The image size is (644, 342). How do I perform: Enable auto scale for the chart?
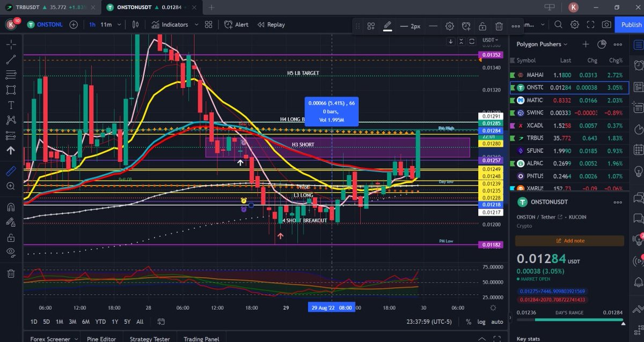[x=497, y=322]
